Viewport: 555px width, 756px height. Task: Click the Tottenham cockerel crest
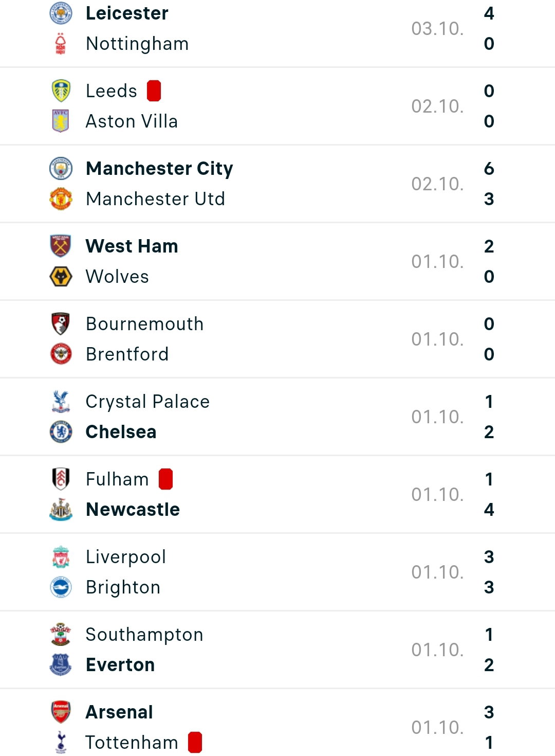pos(61,743)
